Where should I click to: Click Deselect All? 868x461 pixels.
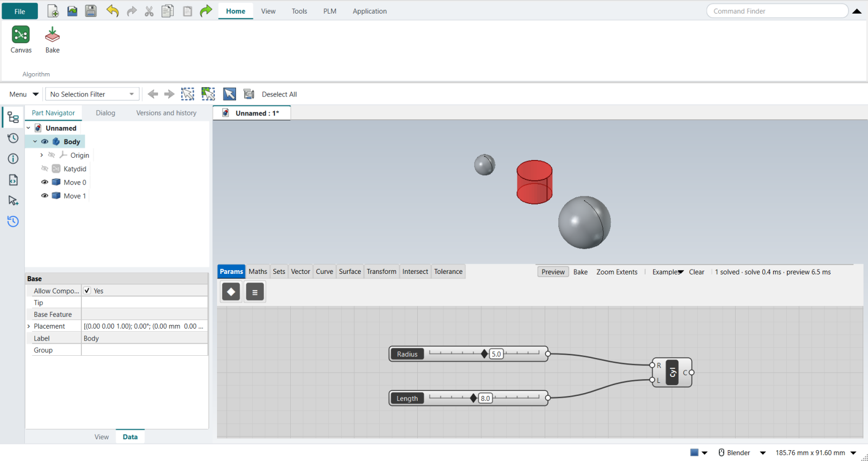coord(279,94)
